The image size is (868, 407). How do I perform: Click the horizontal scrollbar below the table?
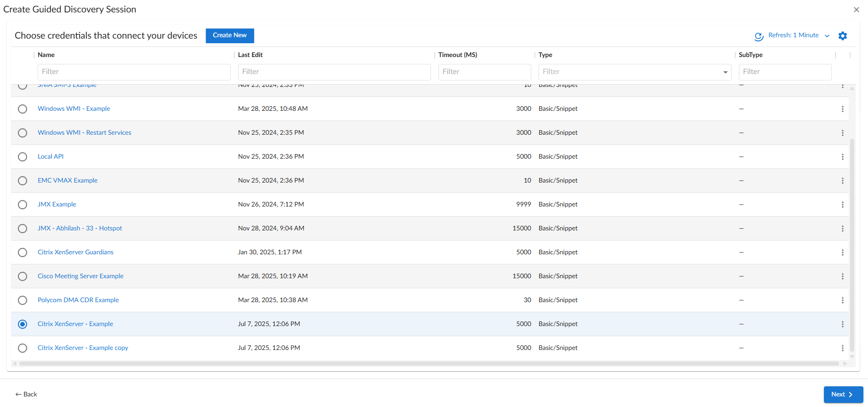pyautogui.click(x=427, y=363)
